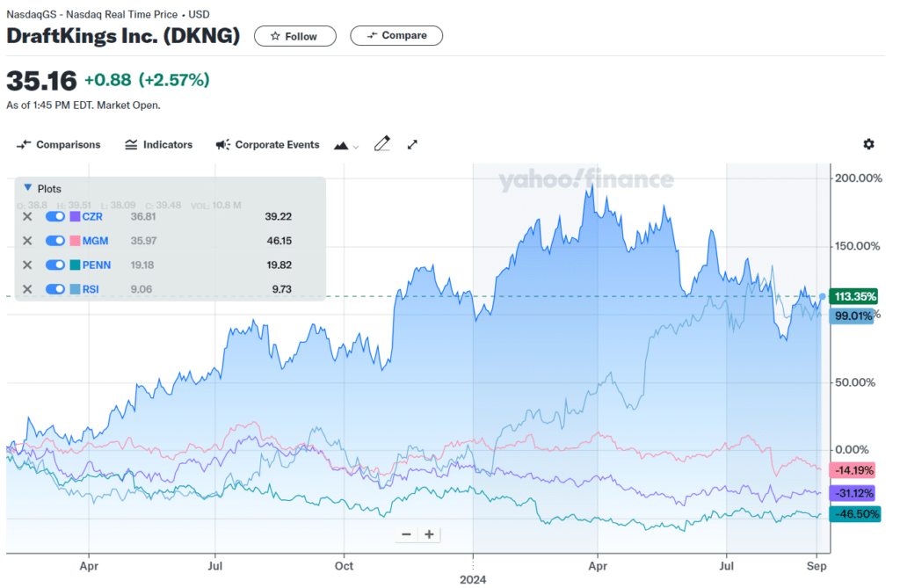900x588 pixels.
Task: Click the -46.50% PENN value label
Action: [x=855, y=513]
